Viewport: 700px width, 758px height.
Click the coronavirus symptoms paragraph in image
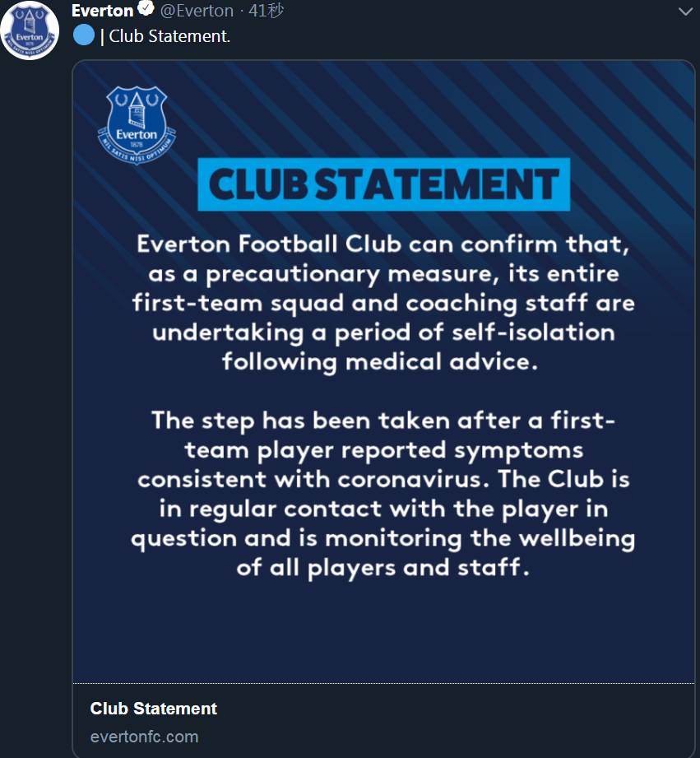[383, 494]
